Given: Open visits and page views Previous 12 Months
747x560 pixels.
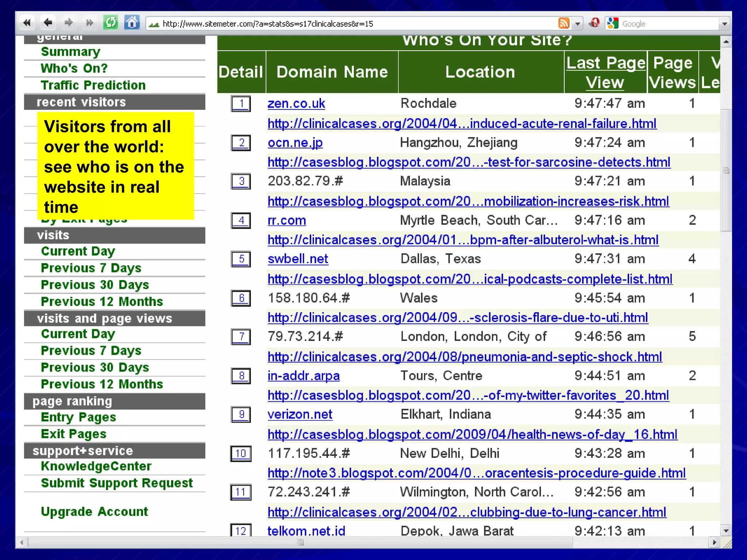Looking at the screenshot, I should click(x=102, y=384).
